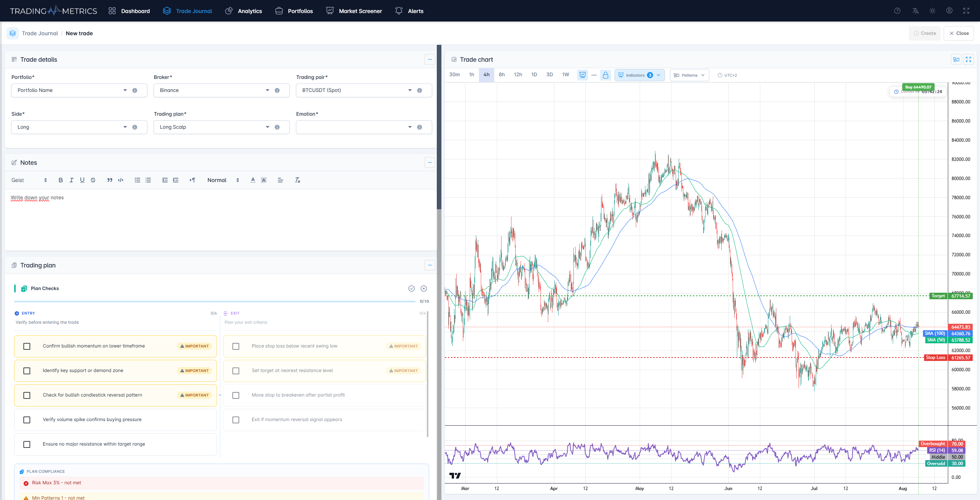Check Identify key support or demand zone

[x=27, y=371]
